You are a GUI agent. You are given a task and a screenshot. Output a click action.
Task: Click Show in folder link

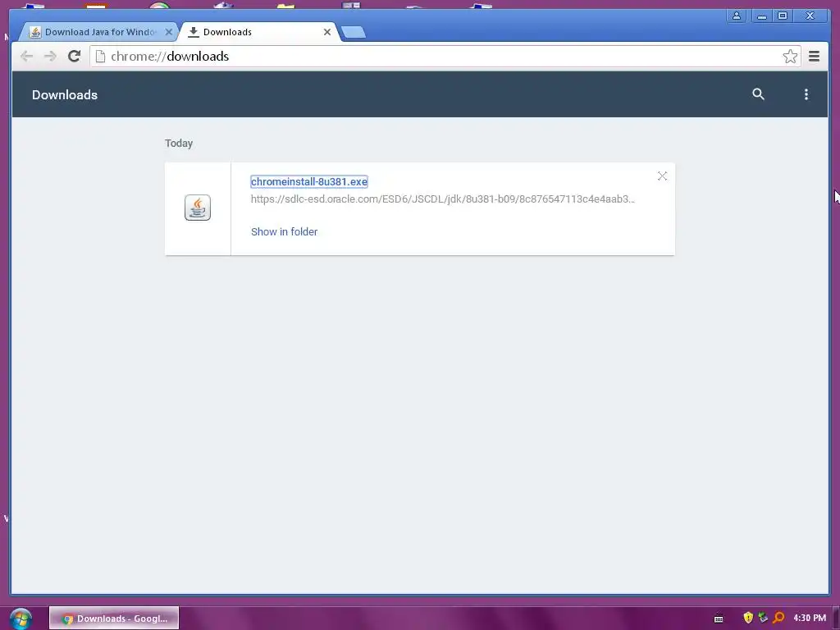coord(284,231)
